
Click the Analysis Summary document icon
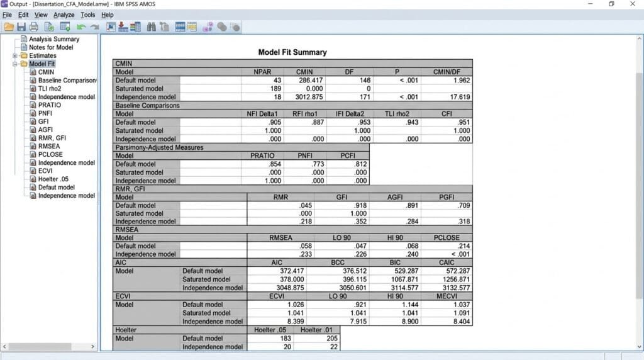click(24, 39)
